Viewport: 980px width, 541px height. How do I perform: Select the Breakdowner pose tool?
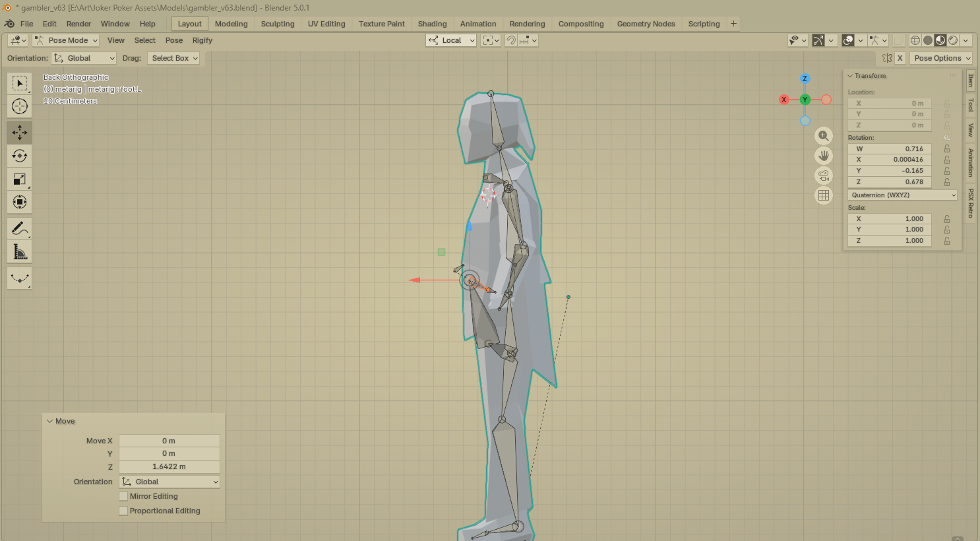20,278
